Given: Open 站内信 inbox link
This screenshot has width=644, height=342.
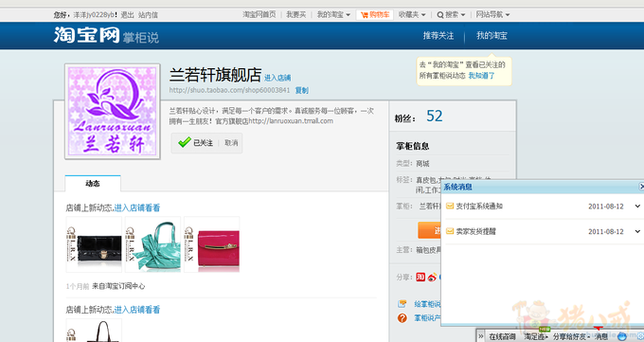Looking at the screenshot, I should click(148, 15).
